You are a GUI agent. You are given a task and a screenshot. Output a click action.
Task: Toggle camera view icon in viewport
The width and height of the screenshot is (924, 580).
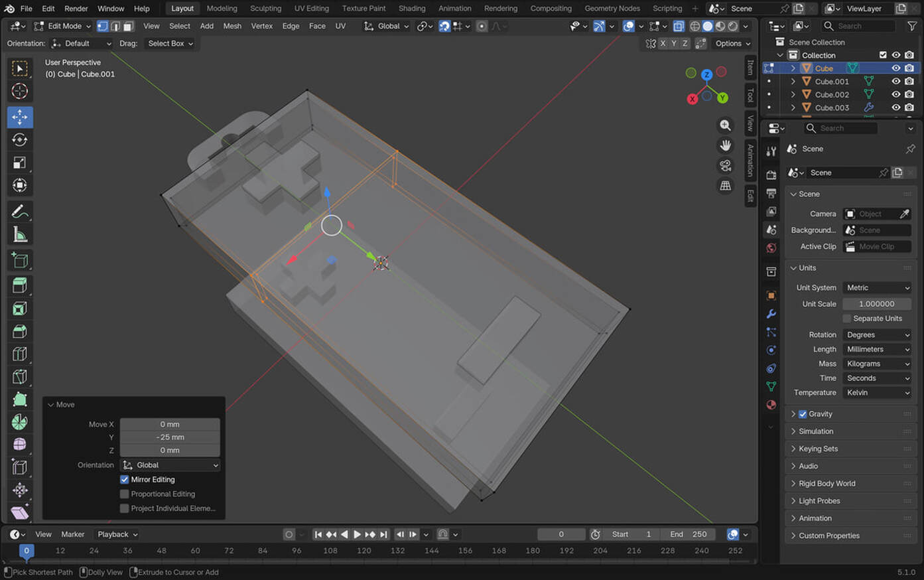(x=725, y=165)
